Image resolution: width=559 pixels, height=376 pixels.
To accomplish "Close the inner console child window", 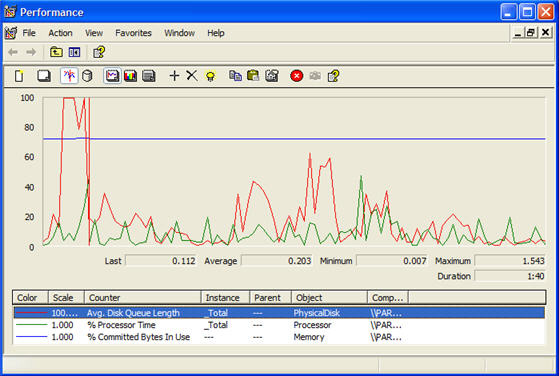I will pyautogui.click(x=545, y=33).
